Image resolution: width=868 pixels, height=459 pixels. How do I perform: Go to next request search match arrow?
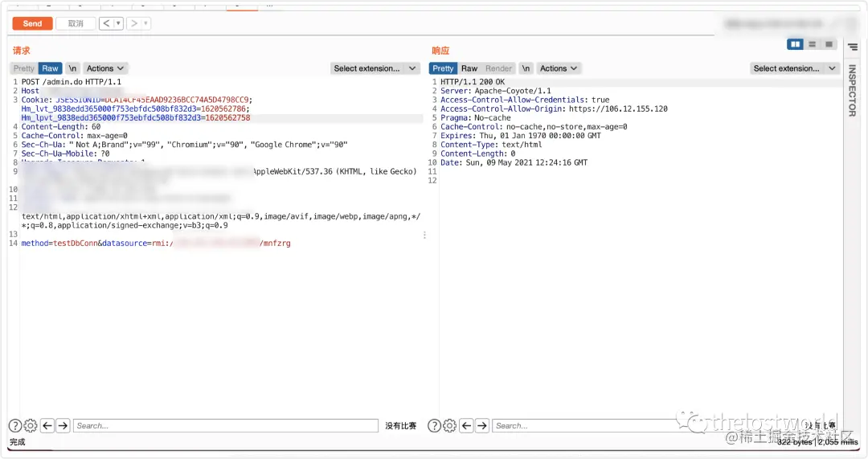pos(63,426)
